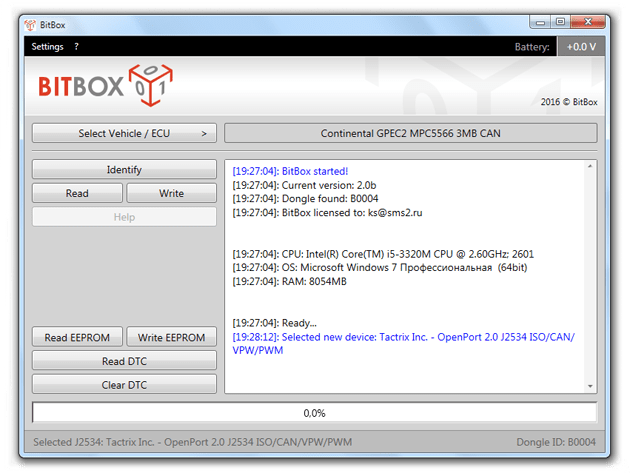Click the Read button
The height and width of the screenshot is (473, 630).
click(x=77, y=193)
